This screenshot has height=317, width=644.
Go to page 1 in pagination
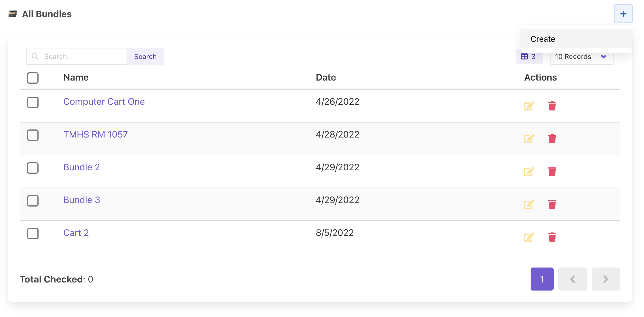point(542,279)
